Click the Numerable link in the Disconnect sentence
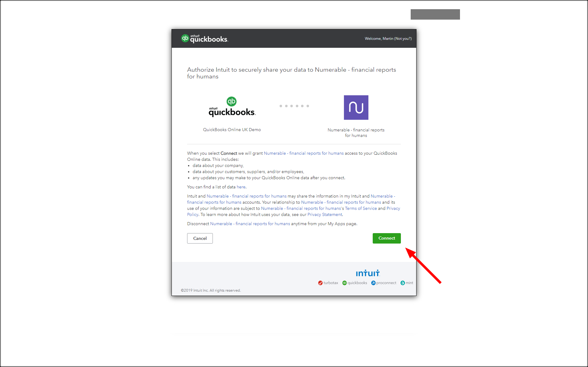588x367 pixels. [x=250, y=224]
